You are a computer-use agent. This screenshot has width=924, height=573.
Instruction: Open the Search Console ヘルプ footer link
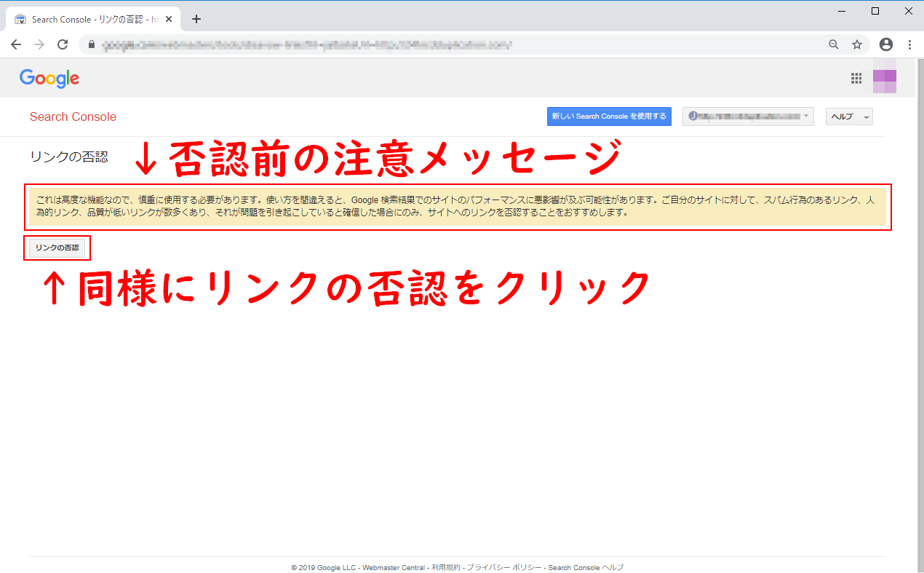(586, 568)
